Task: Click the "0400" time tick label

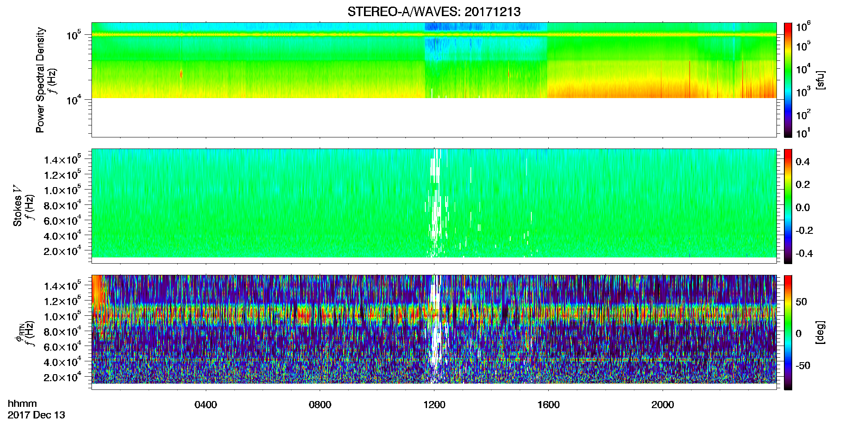Action: (x=206, y=405)
